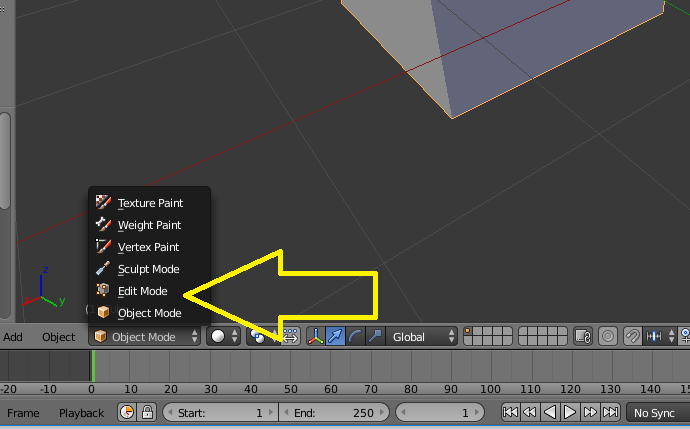The image size is (690, 429).
Task: Toggle the preview range clock icon
Action: (127, 412)
